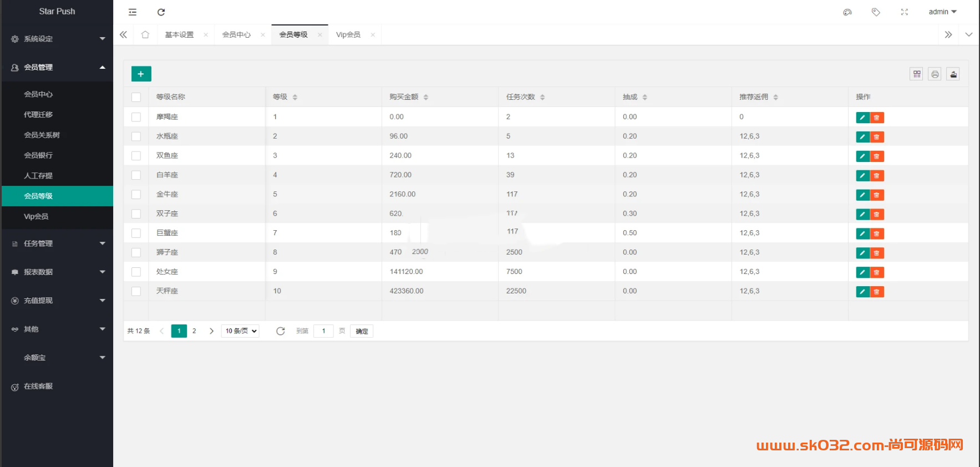
Task: Click the refresh icon in the top bar
Action: point(161,12)
